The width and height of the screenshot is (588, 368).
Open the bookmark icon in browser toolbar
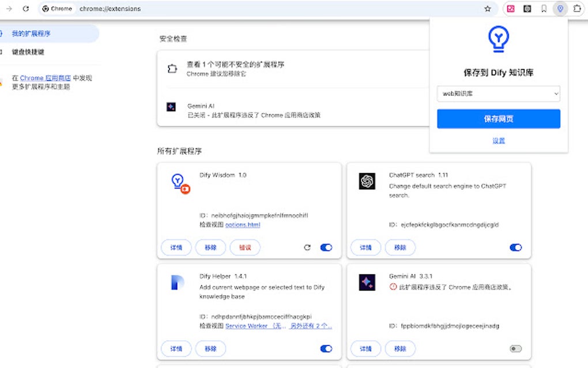[x=542, y=9]
